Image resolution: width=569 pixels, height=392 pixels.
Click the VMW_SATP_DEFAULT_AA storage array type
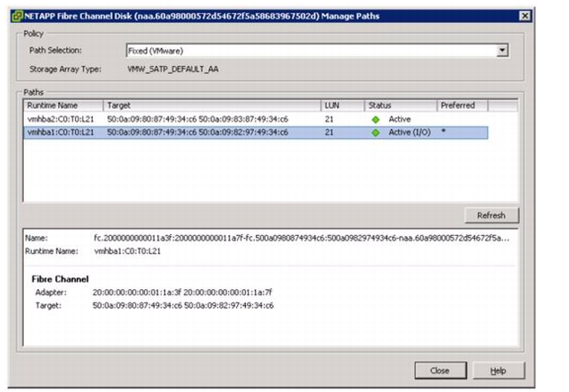(x=173, y=69)
